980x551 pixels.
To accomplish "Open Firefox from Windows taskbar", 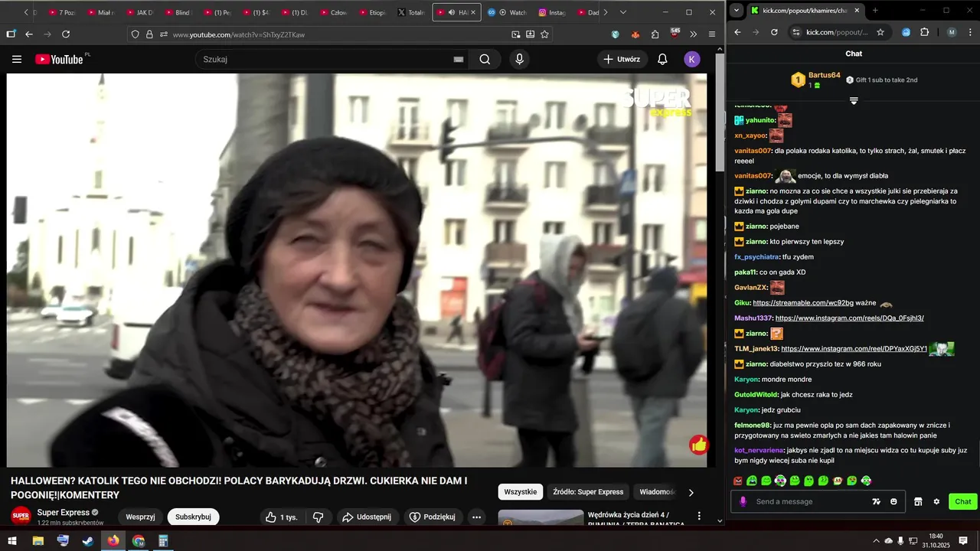I will point(113,540).
